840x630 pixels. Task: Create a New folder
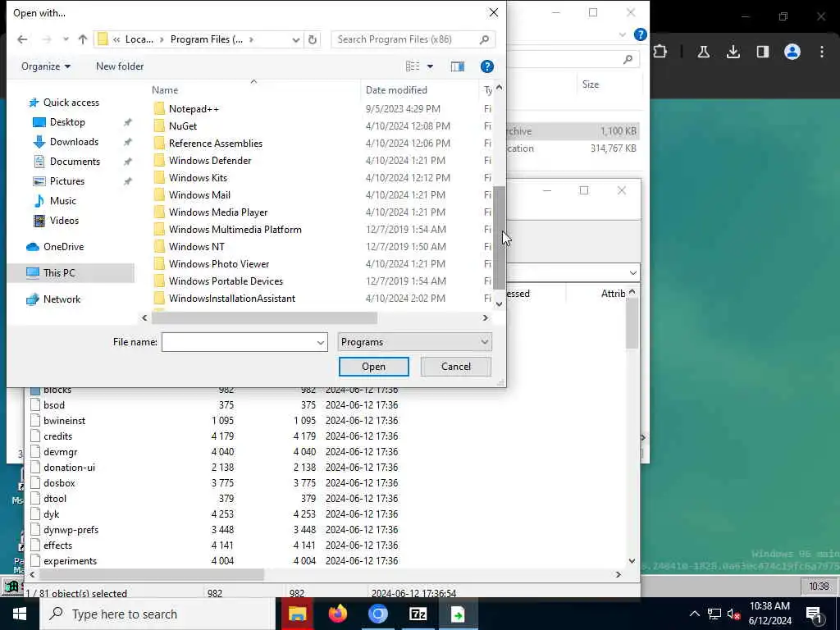point(120,66)
